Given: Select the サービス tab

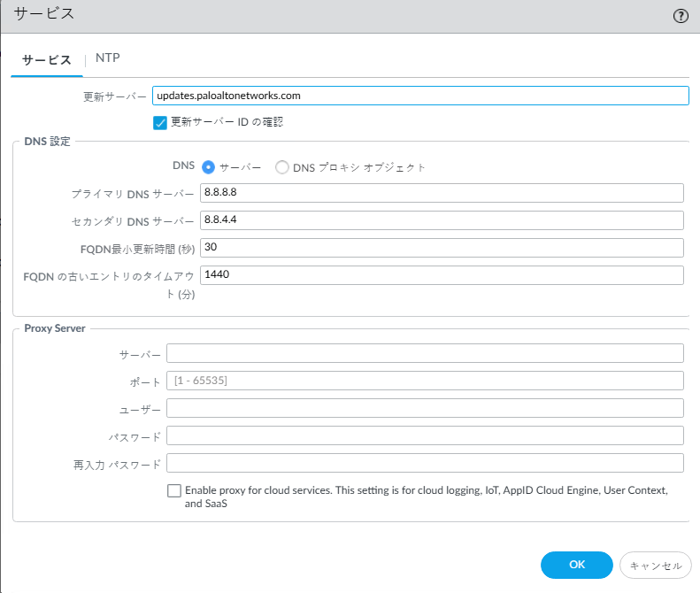Looking at the screenshot, I should [47, 60].
